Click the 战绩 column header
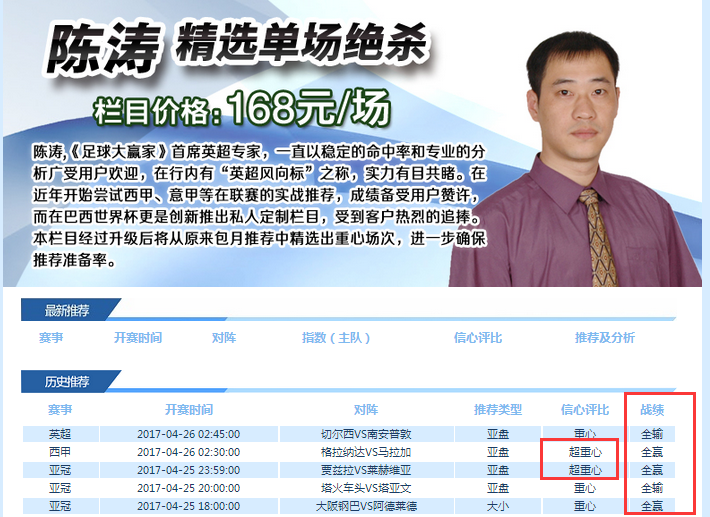710x517 pixels. click(652, 410)
